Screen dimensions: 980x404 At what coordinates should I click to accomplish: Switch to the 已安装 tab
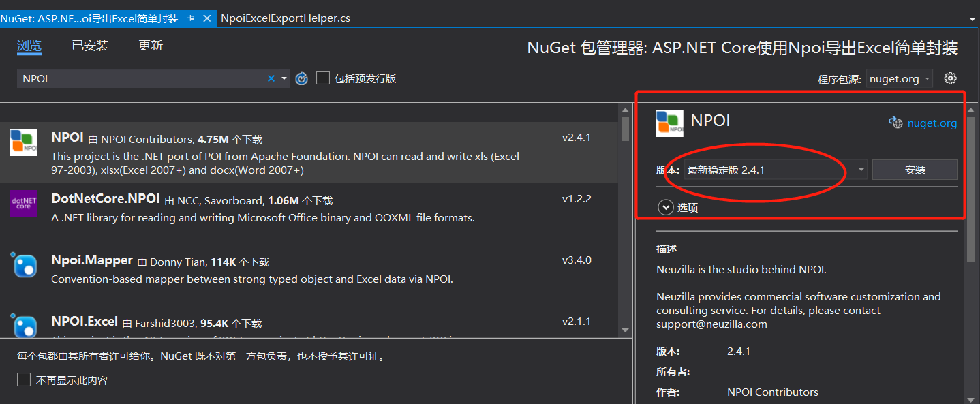[89, 45]
